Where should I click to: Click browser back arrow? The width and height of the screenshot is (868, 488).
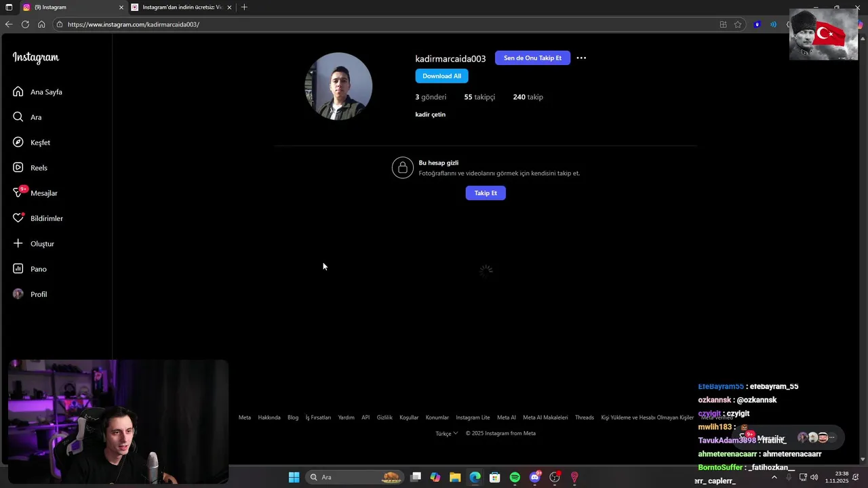tap(9, 24)
